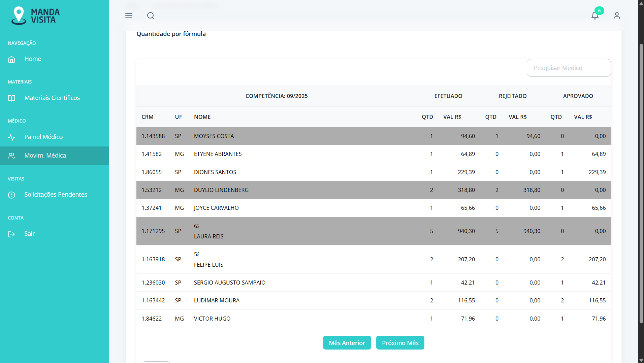Open Materiais Científicos in sidebar
Viewport: 644px width, 363px height.
click(52, 98)
